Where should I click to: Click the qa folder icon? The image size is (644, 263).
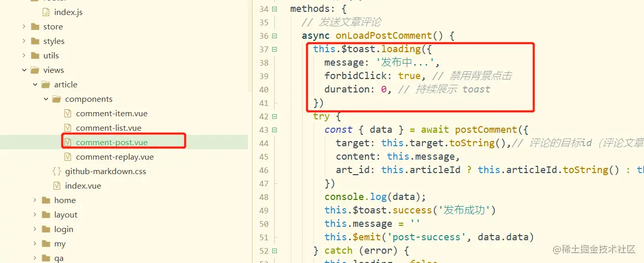coord(46,258)
